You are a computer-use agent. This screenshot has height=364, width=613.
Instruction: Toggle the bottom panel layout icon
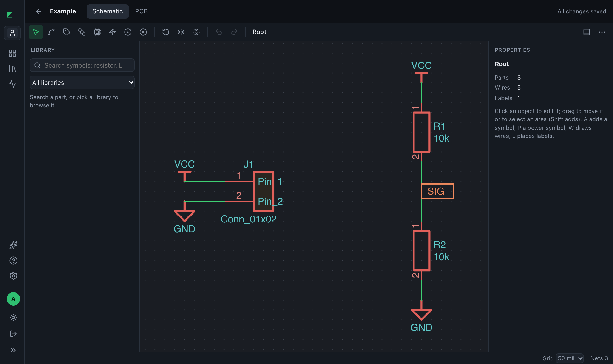pos(586,32)
